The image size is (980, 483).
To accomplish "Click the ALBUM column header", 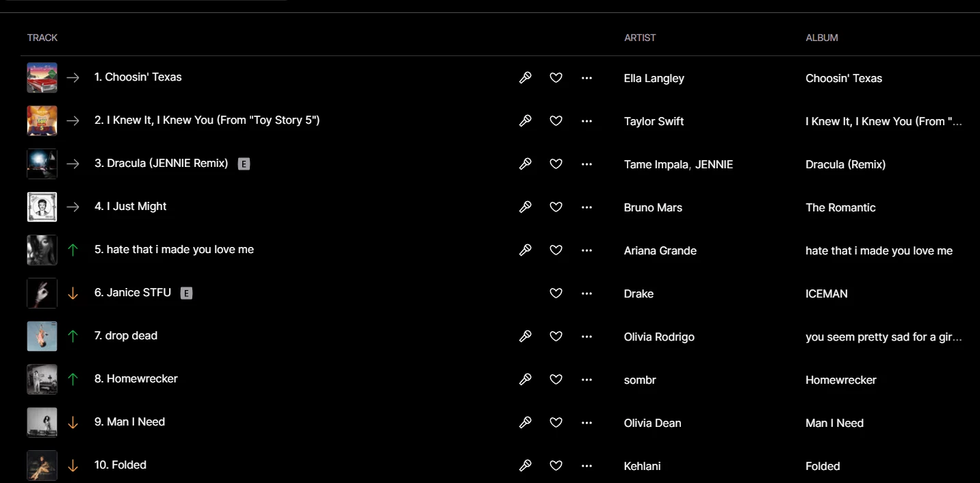I will click(x=822, y=38).
